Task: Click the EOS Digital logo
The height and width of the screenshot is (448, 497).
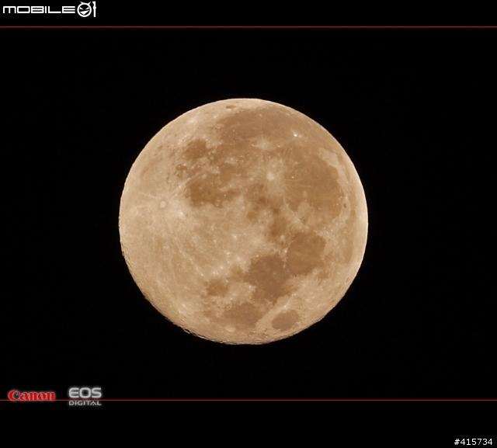Action: pyautogui.click(x=85, y=396)
